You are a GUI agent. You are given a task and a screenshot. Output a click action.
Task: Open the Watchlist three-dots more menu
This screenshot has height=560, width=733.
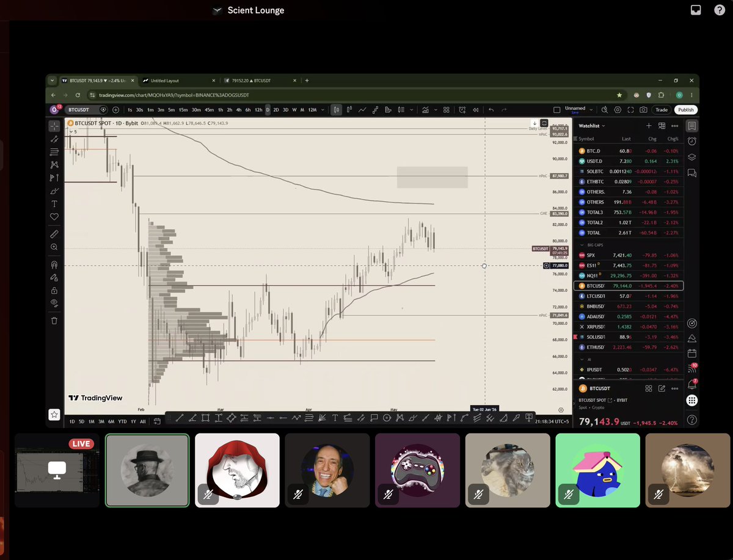tap(674, 126)
